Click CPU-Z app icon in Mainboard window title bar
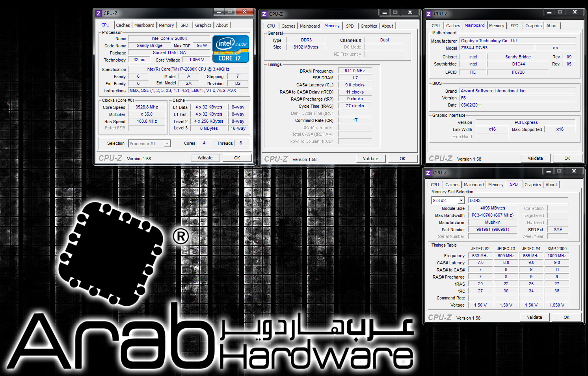Viewport: 588px width, 376px height. (429, 14)
